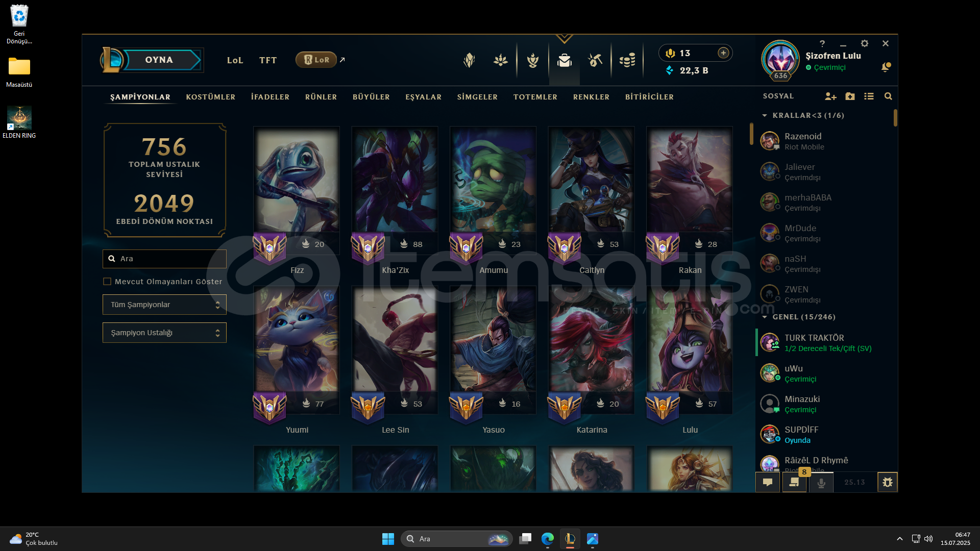The image size is (980, 551).
Task: Open the help question mark icon
Action: [x=822, y=44]
